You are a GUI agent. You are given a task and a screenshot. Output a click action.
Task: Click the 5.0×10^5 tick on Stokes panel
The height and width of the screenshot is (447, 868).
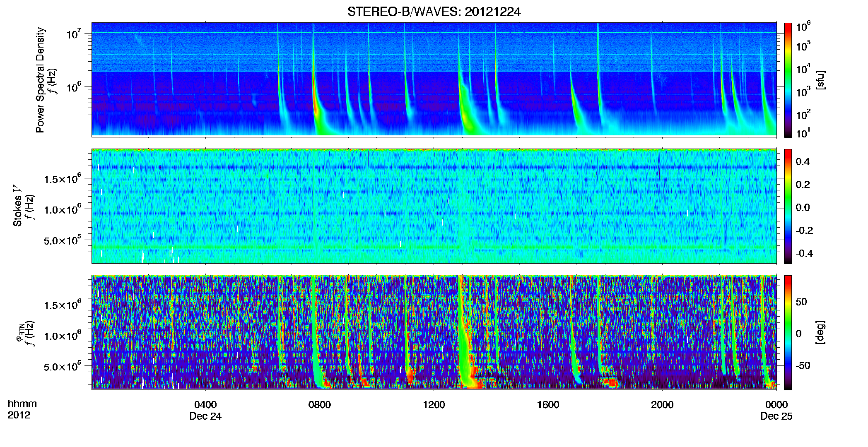pos(63,240)
